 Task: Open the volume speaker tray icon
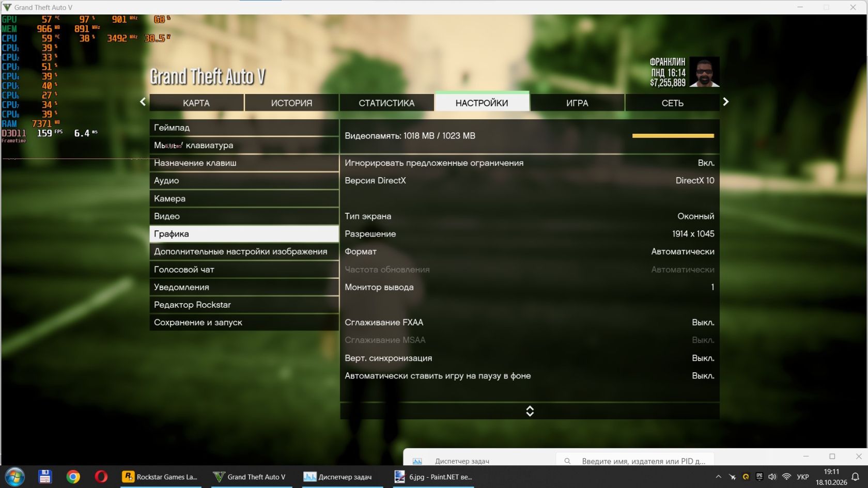point(772,477)
